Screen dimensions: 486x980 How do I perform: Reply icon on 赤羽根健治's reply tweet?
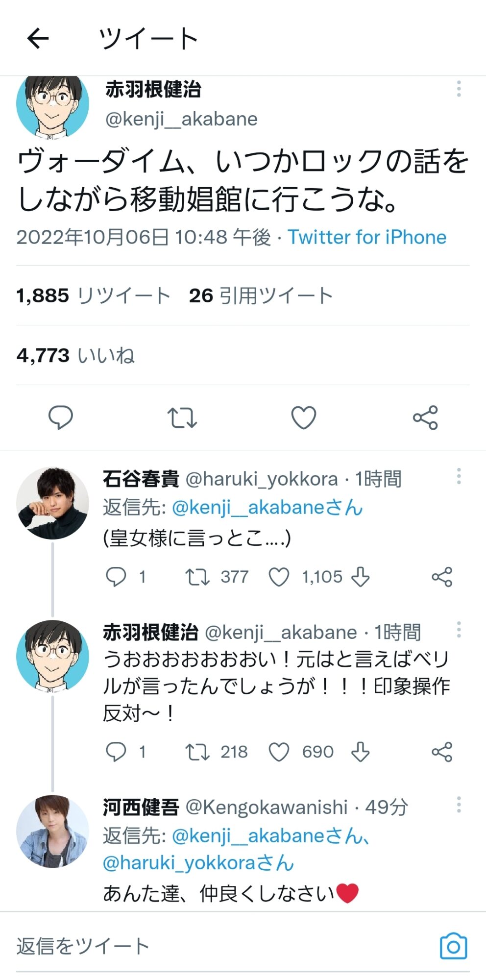pyautogui.click(x=116, y=752)
